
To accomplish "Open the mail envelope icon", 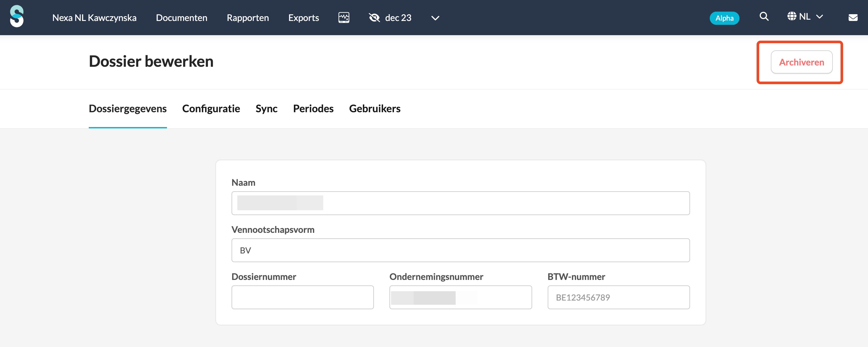I will coord(853,17).
